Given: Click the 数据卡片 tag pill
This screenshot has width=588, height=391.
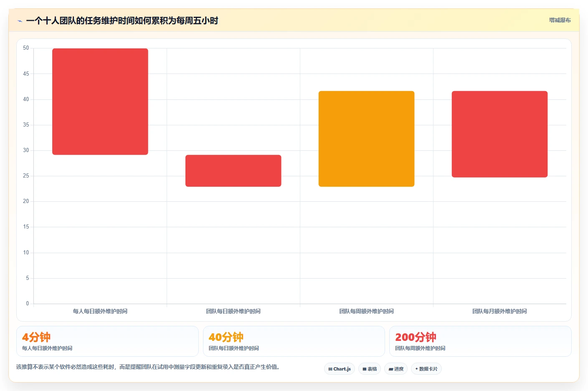Looking at the screenshot, I should pyautogui.click(x=426, y=369).
